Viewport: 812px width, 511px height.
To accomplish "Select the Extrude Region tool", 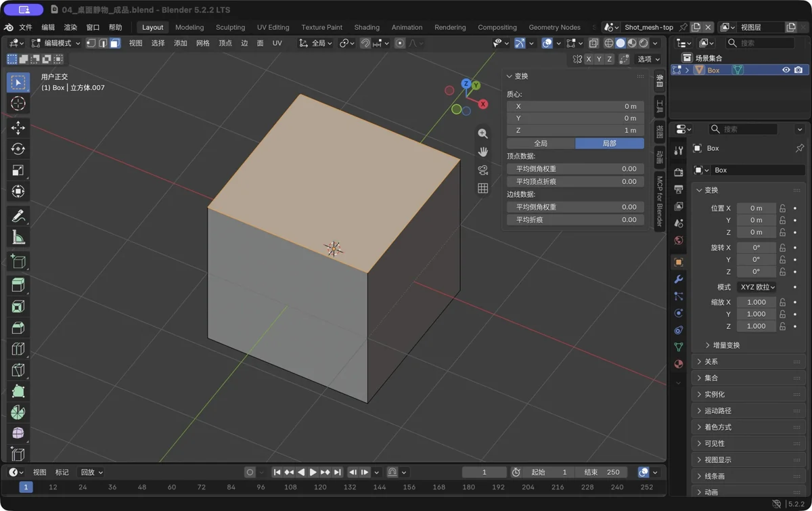I will pyautogui.click(x=18, y=285).
